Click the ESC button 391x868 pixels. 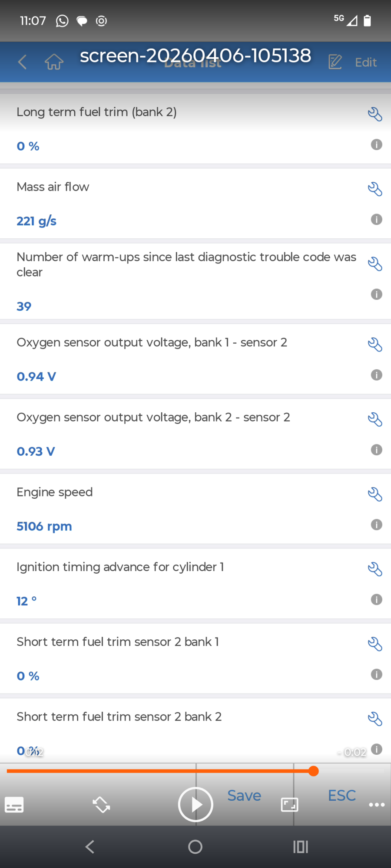(x=342, y=796)
